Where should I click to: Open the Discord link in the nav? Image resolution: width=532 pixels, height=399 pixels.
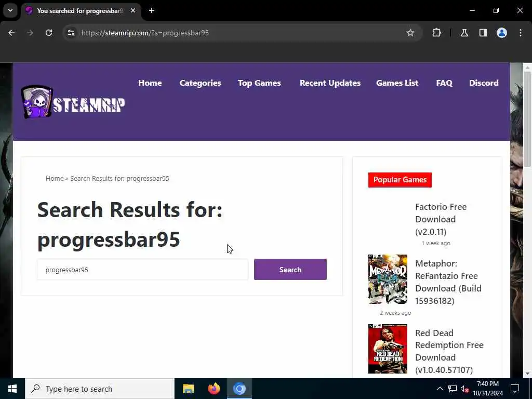pyautogui.click(x=484, y=83)
